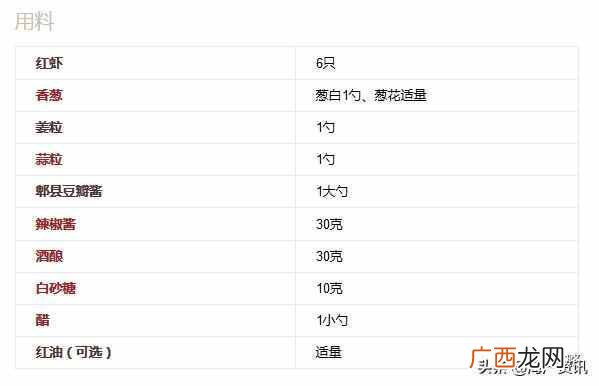The image size is (599, 386).
Task: Open the 酒酿 ingredient link
Action: 49,256
